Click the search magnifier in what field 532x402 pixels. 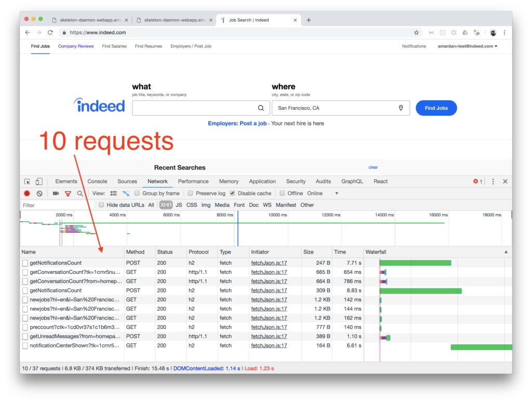[261, 108]
